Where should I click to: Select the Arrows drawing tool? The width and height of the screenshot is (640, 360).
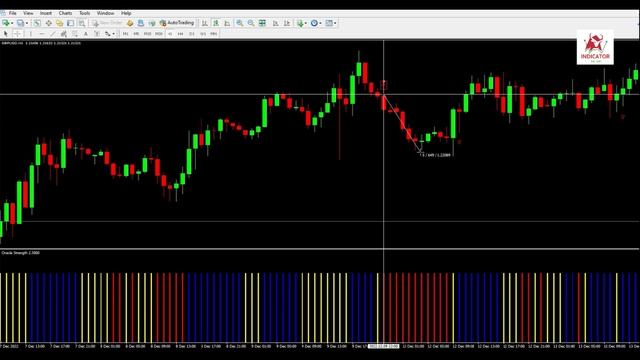(107, 33)
